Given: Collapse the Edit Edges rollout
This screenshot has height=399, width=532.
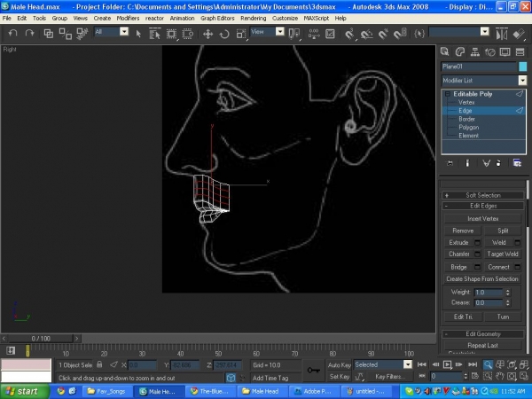Looking at the screenshot, I should click(x=483, y=206).
